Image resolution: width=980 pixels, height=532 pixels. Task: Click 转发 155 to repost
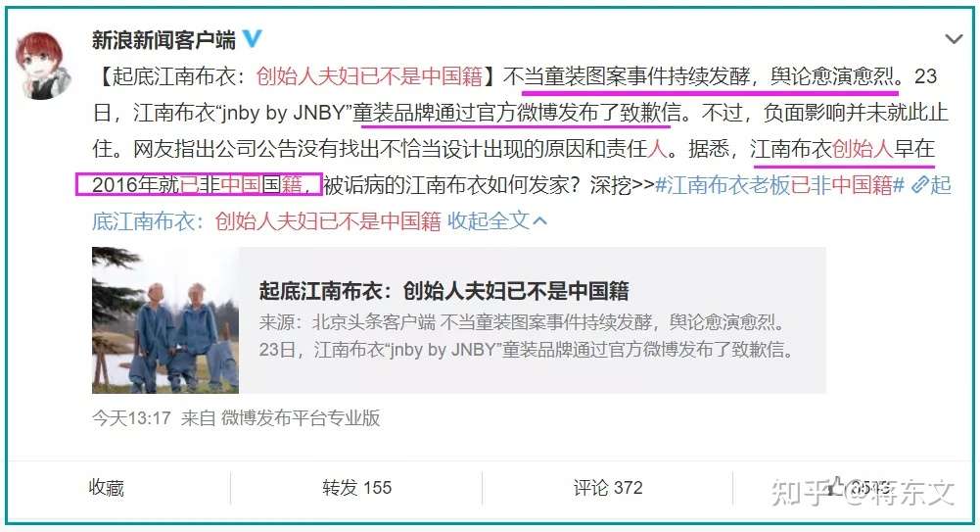(x=357, y=488)
